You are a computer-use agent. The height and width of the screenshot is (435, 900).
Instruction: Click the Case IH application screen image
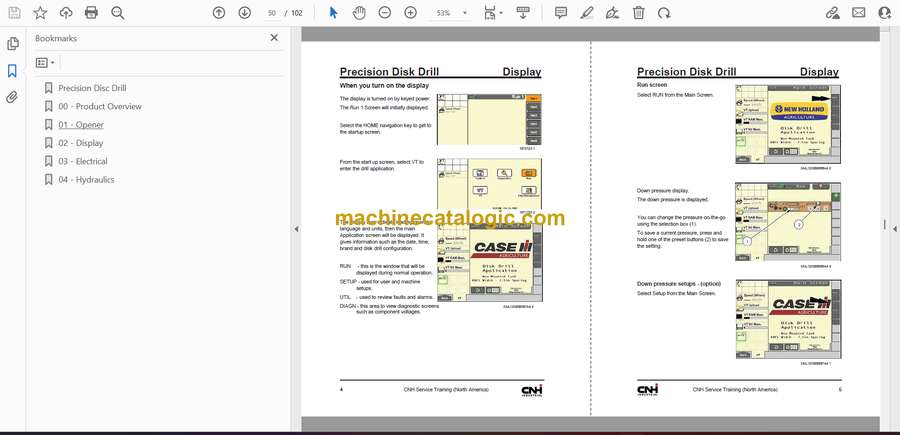pos(490,262)
